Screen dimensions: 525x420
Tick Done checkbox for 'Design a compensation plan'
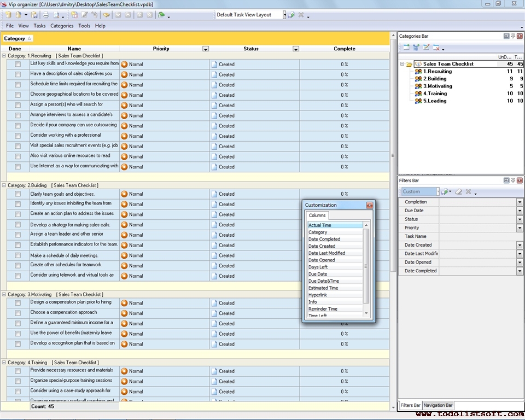coord(17,303)
